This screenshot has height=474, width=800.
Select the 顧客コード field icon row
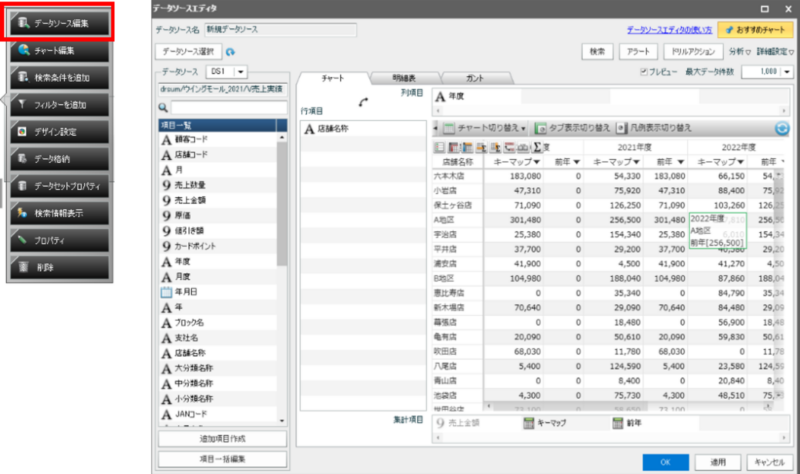(219, 139)
